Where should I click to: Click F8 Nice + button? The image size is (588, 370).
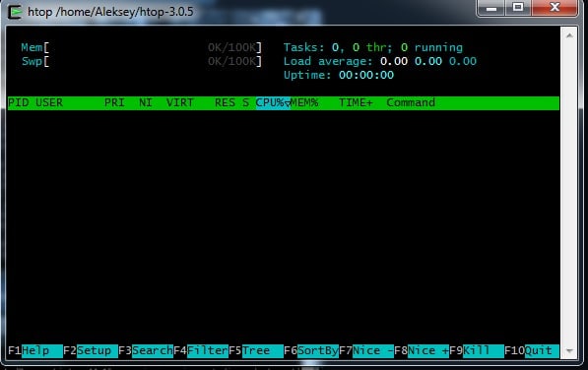tap(422, 351)
